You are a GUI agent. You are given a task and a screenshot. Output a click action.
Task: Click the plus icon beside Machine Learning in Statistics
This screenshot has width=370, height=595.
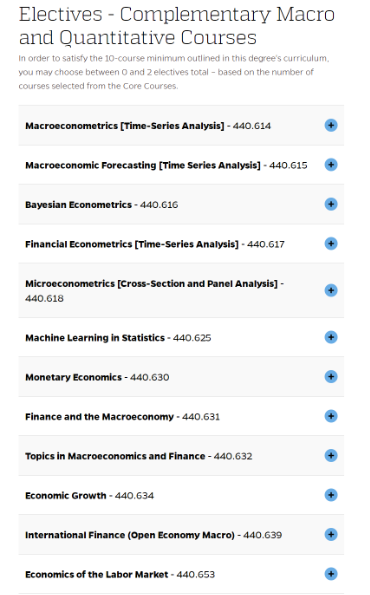point(331,337)
